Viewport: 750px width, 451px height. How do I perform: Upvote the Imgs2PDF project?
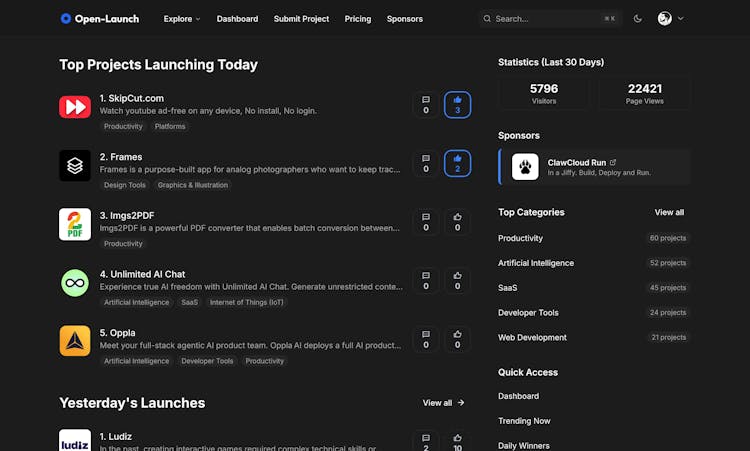457,222
